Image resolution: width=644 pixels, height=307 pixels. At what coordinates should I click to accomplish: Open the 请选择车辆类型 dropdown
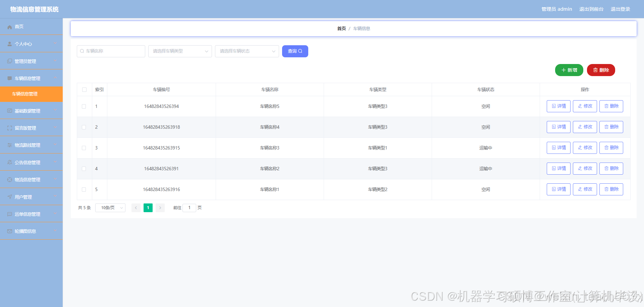pos(180,51)
